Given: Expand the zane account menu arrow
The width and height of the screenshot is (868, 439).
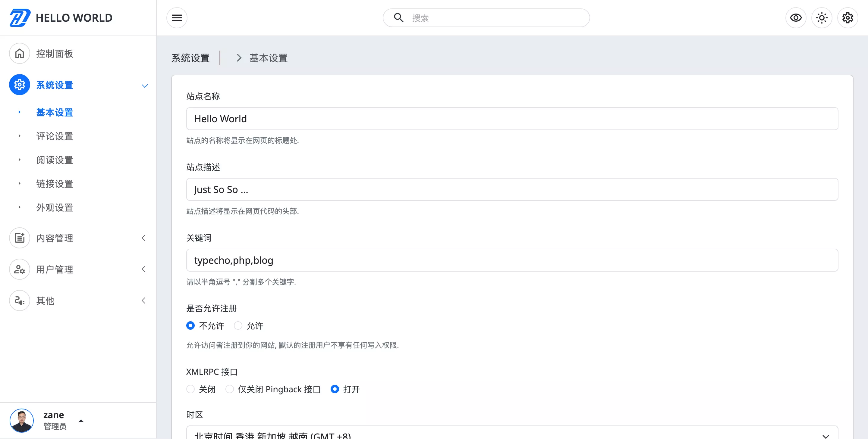Looking at the screenshot, I should tap(81, 421).
